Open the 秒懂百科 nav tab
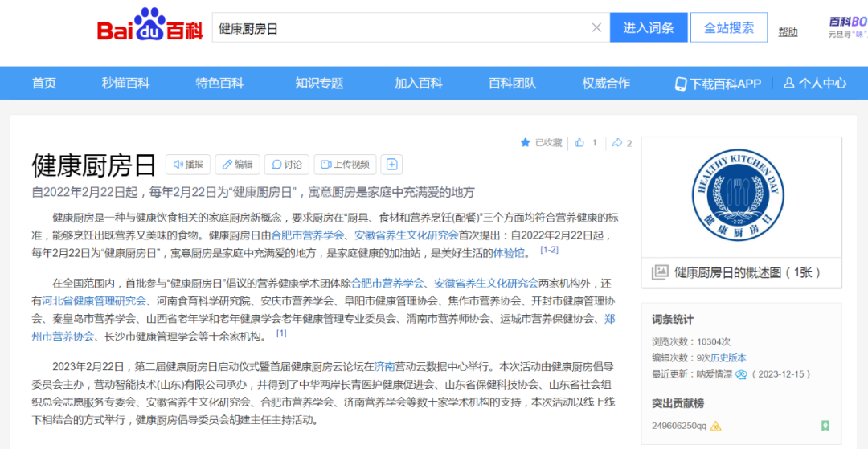Screen dimensions: 868x449 pos(125,83)
